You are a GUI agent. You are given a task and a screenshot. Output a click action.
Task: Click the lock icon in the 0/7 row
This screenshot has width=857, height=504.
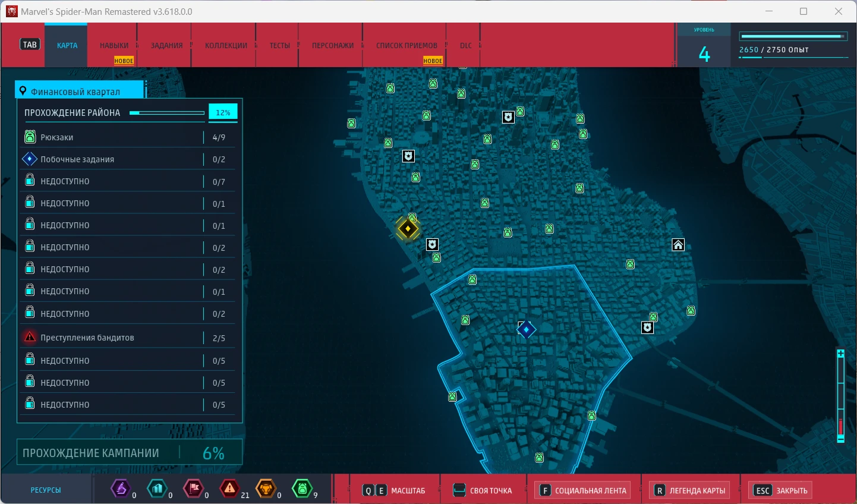pyautogui.click(x=30, y=181)
